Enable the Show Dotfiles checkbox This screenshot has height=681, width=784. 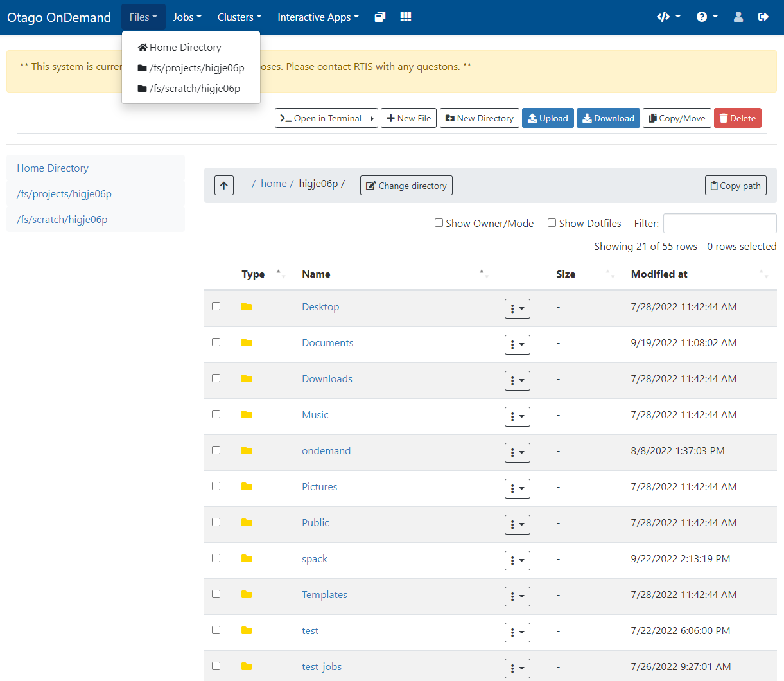click(552, 222)
